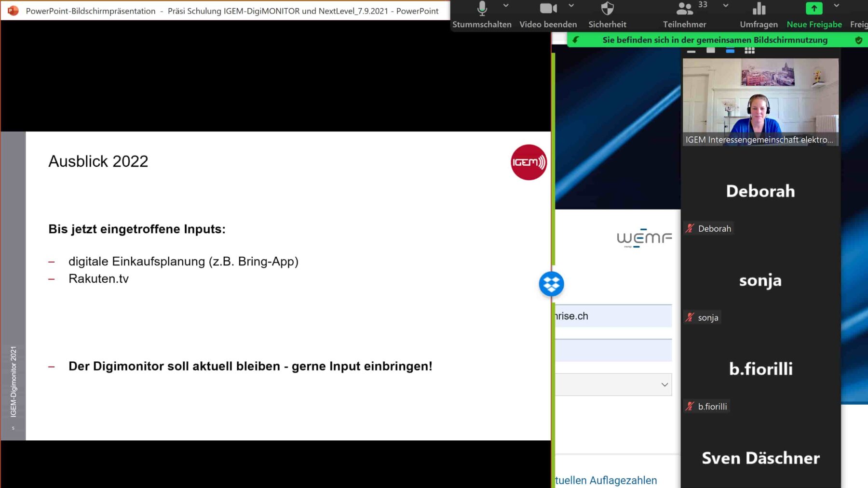Open the Sicherheit shield menu
This screenshot has width=868, height=488.
pyautogui.click(x=607, y=9)
